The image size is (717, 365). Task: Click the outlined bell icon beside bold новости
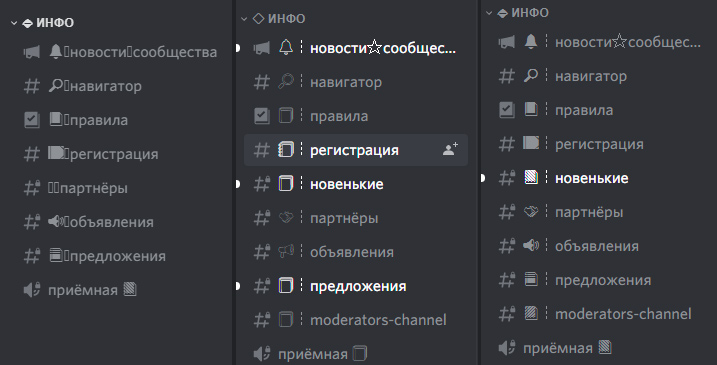pyautogui.click(x=286, y=47)
